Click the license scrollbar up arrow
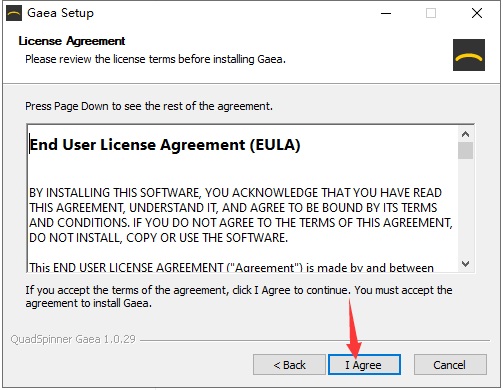Screen dimensions: 503x390 465,134
